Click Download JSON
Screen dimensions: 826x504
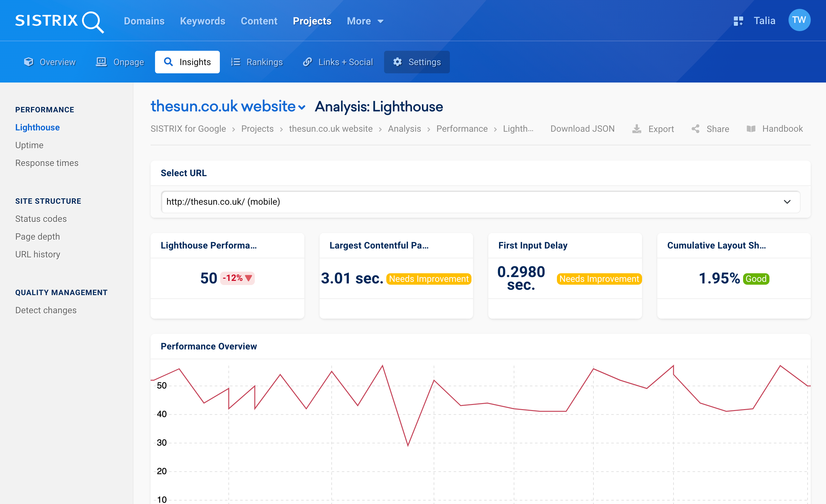(x=582, y=129)
